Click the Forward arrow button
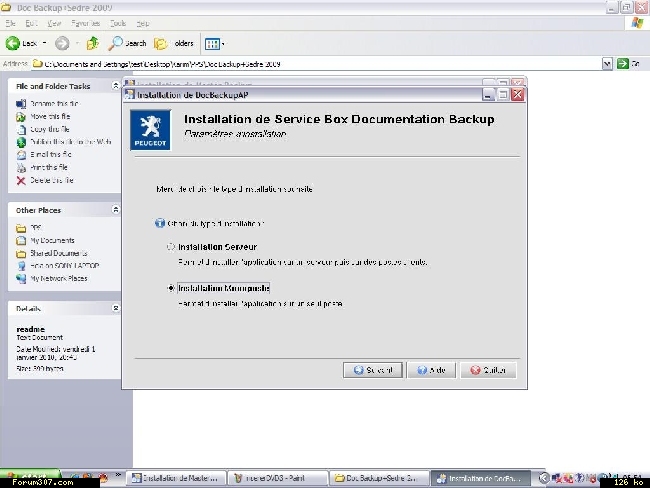Screen dimensions: 650x488 tap(62, 43)
